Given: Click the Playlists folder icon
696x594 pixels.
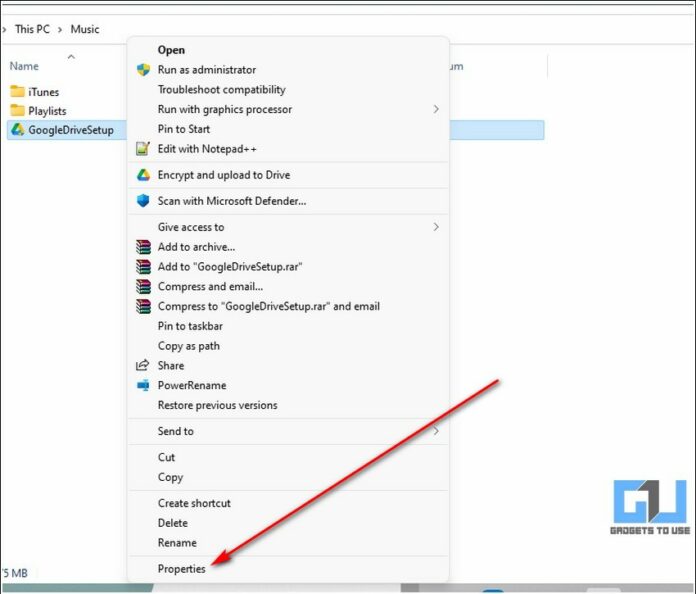Looking at the screenshot, I should click(17, 110).
